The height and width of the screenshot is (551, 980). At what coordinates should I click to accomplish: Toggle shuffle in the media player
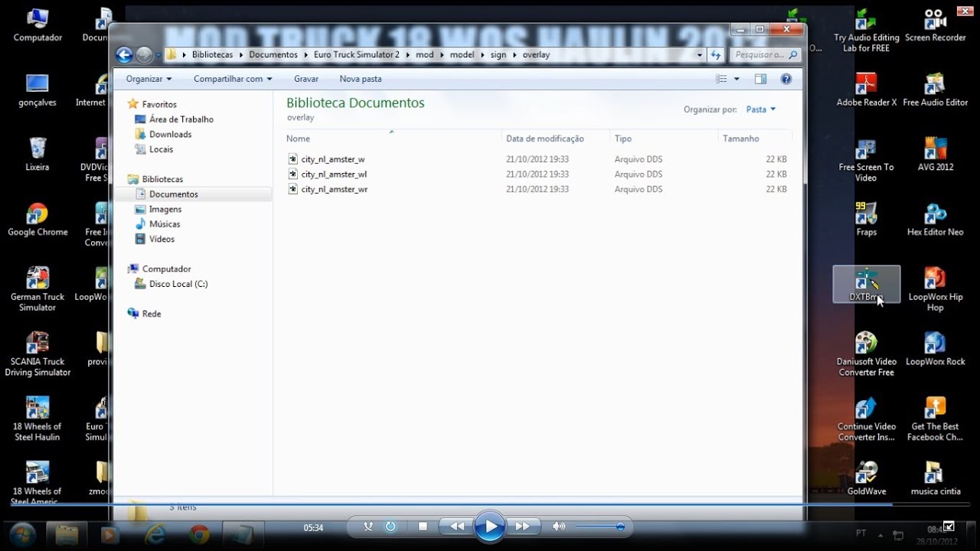pyautogui.click(x=368, y=527)
